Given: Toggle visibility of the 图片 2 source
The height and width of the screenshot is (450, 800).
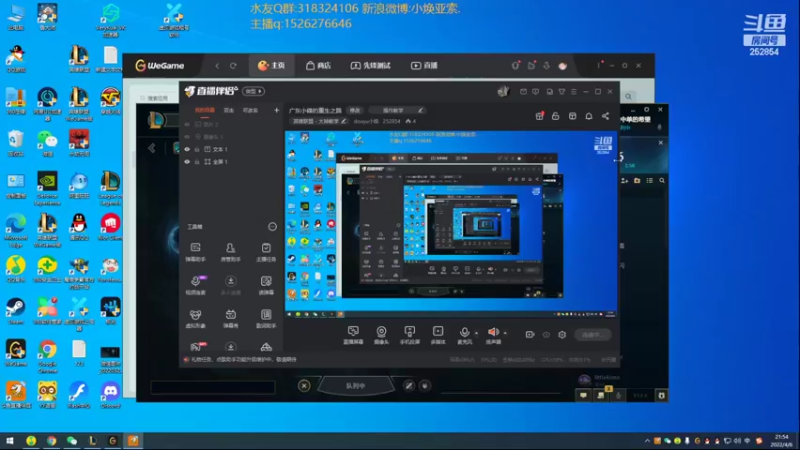Looking at the screenshot, I should click(187, 124).
